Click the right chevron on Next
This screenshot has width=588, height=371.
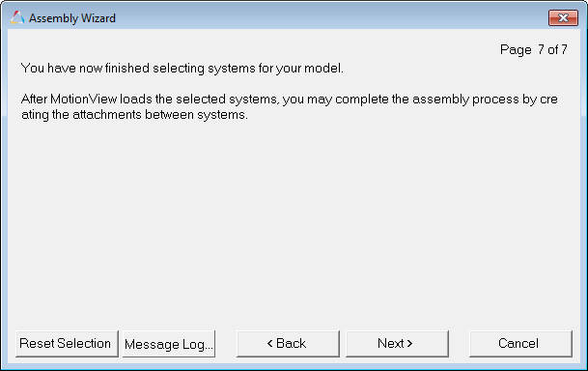pyautogui.click(x=409, y=343)
